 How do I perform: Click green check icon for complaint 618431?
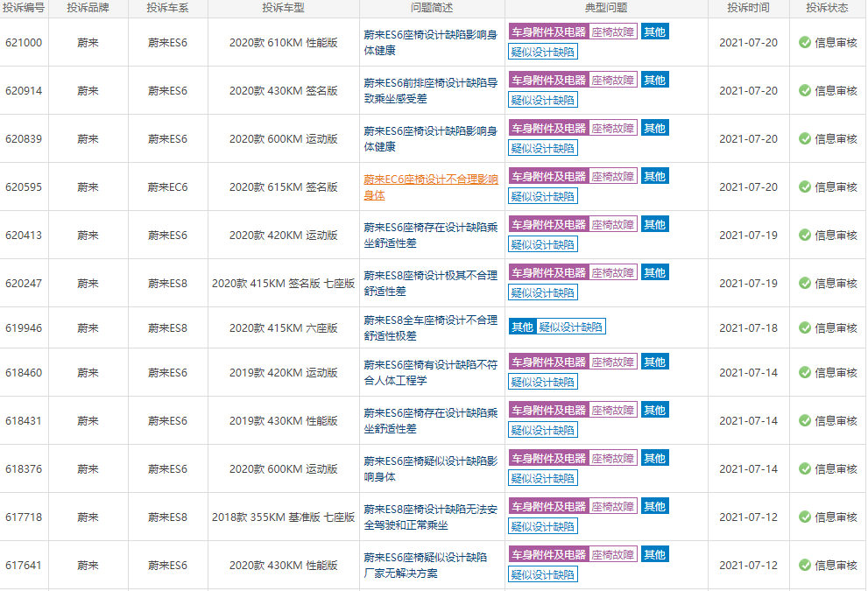point(805,421)
